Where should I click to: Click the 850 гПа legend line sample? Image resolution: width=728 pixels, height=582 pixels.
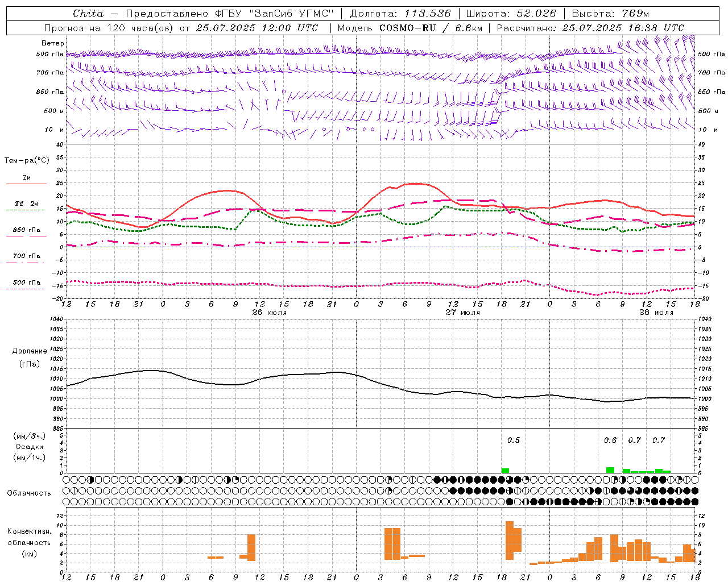tap(26, 235)
